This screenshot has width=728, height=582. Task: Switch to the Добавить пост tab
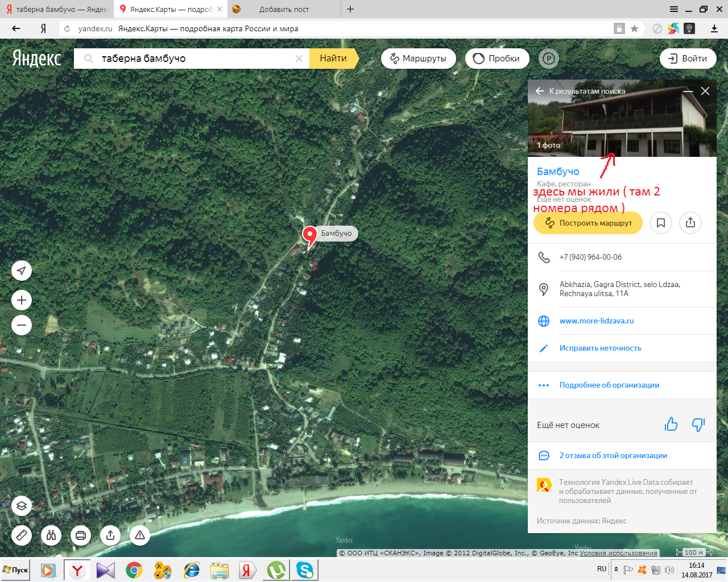[x=284, y=9]
